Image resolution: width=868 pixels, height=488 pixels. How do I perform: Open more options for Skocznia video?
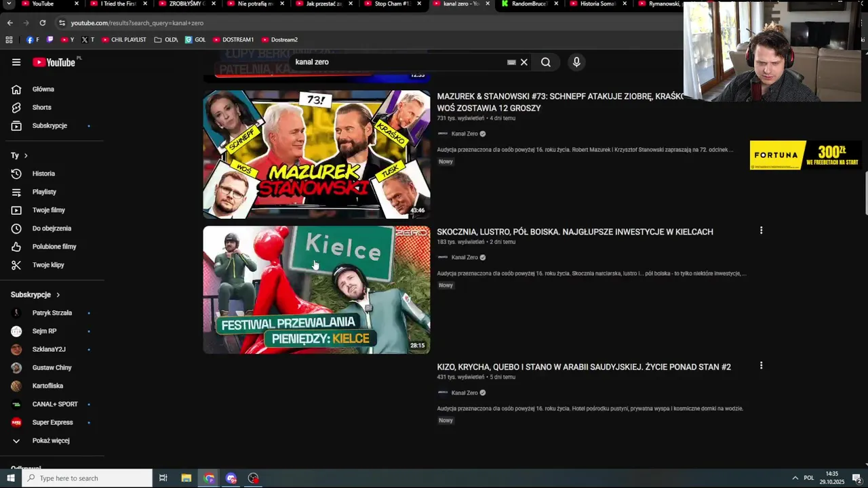(x=761, y=230)
